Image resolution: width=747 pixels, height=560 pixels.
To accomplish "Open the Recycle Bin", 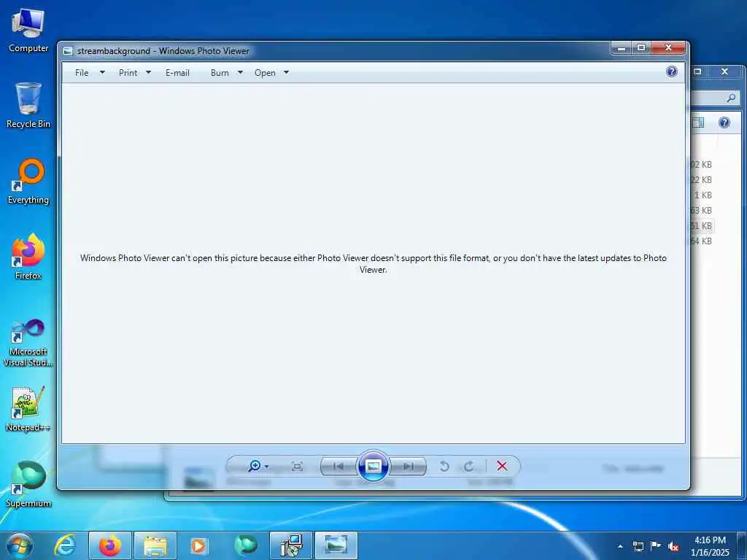I will 28,106.
